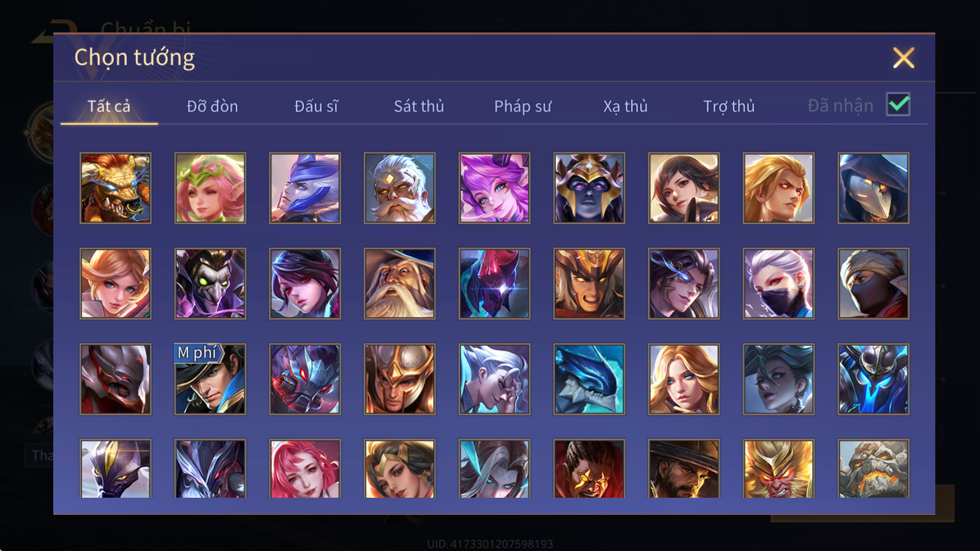Viewport: 980px width, 551px height.
Task: Select the green-eyed purple jester hero
Action: 210,283
